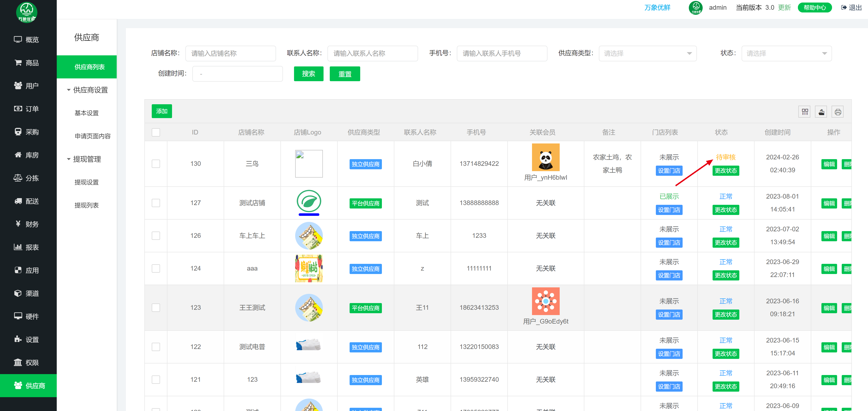Click the 退出 logout icon
The image size is (868, 411).
pyautogui.click(x=844, y=7)
